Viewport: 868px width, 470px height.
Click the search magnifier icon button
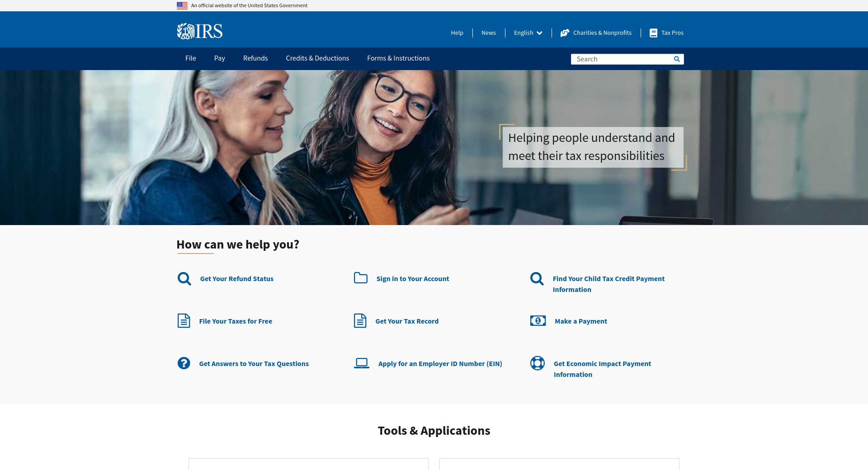pos(677,59)
